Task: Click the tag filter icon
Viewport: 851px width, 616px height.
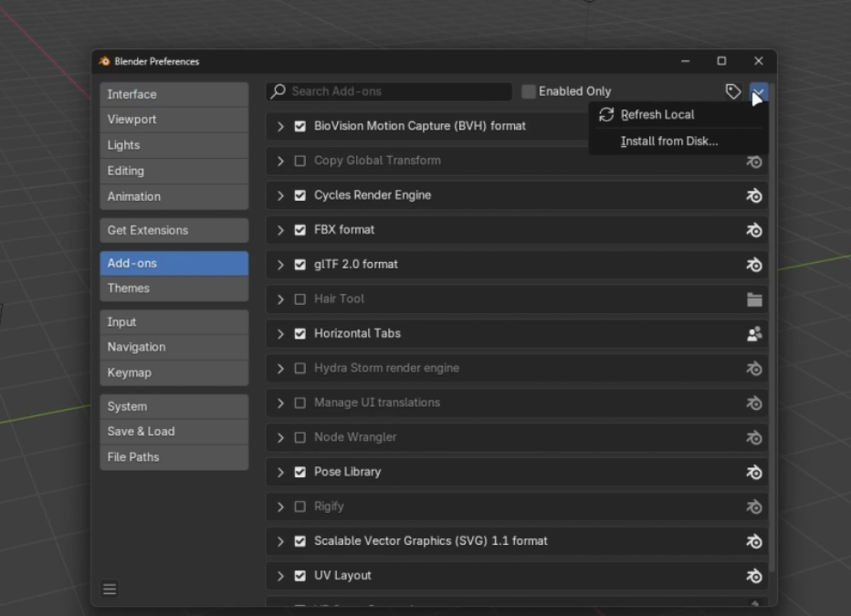Action: (733, 91)
